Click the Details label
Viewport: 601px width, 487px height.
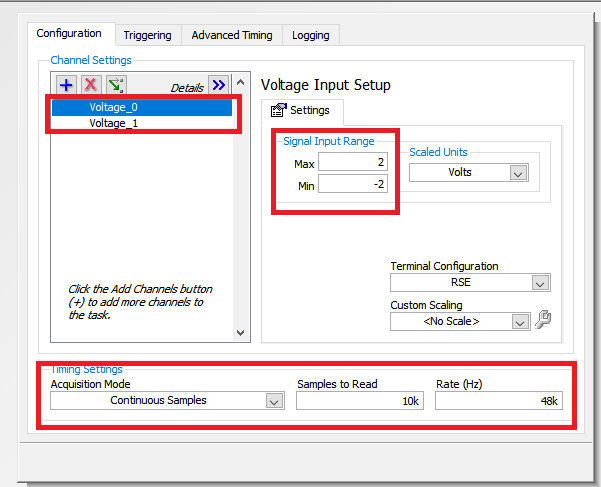[187, 88]
